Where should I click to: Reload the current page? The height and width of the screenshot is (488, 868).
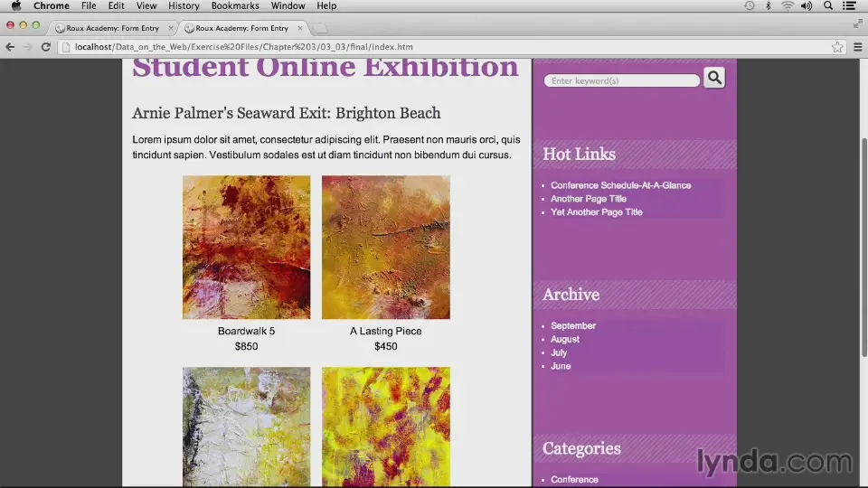point(46,47)
